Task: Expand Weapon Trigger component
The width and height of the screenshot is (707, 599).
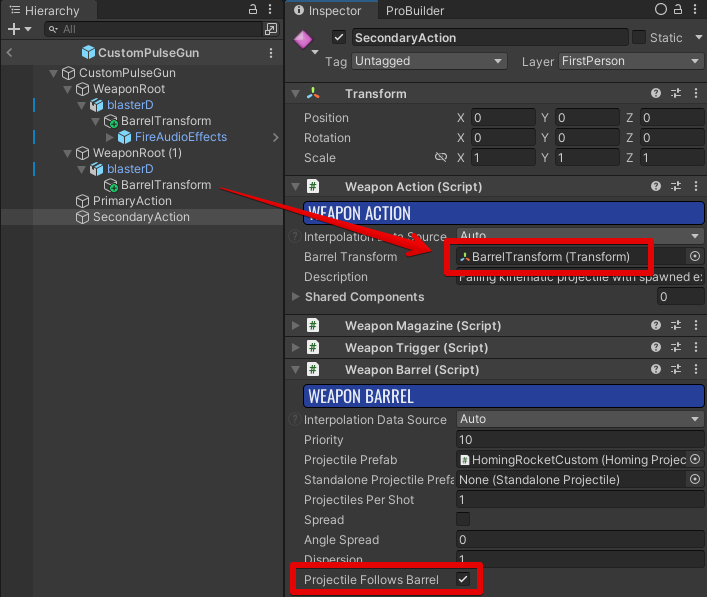Action: (295, 347)
